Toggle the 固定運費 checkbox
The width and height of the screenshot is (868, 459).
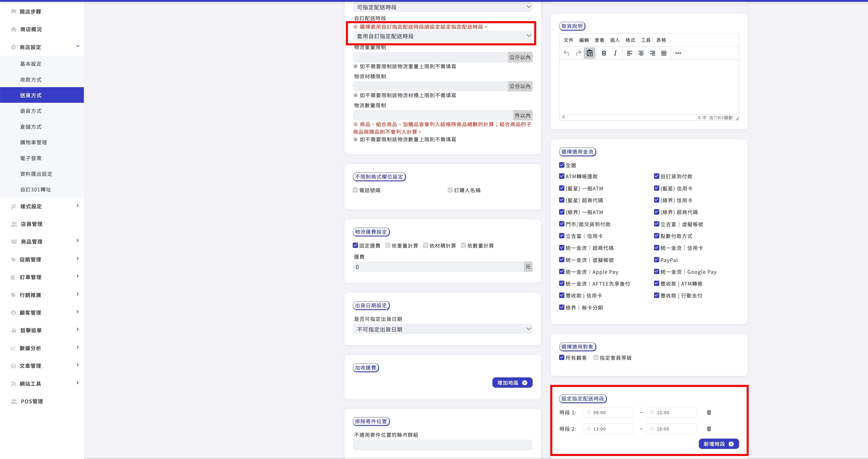[x=355, y=245]
